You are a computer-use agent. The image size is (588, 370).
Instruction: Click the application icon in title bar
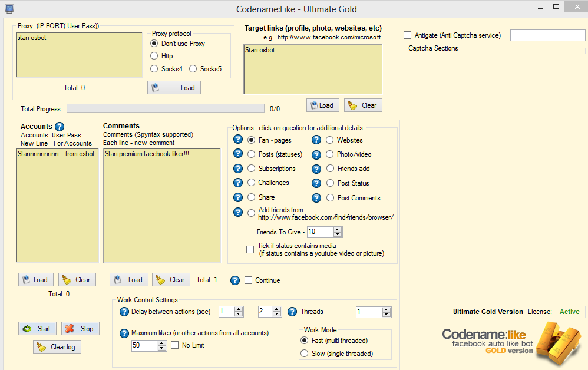point(9,9)
